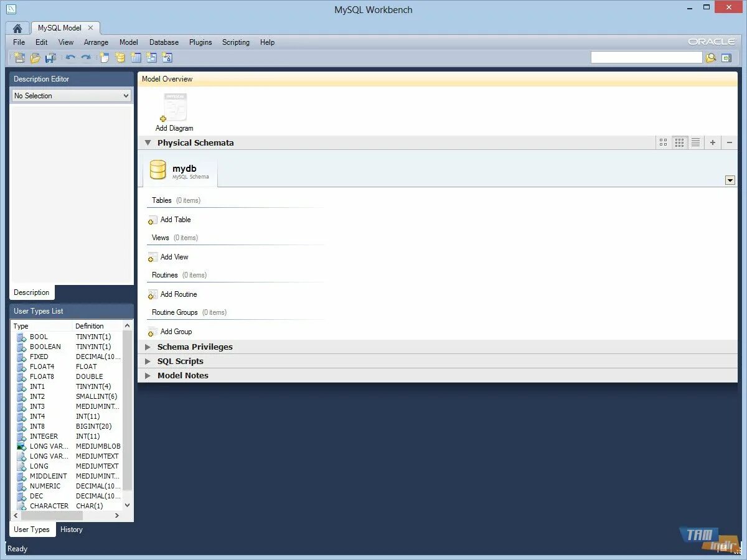Viewport: 747px width, 560px height.
Task: Create a new view via toolbar
Action: point(151,58)
